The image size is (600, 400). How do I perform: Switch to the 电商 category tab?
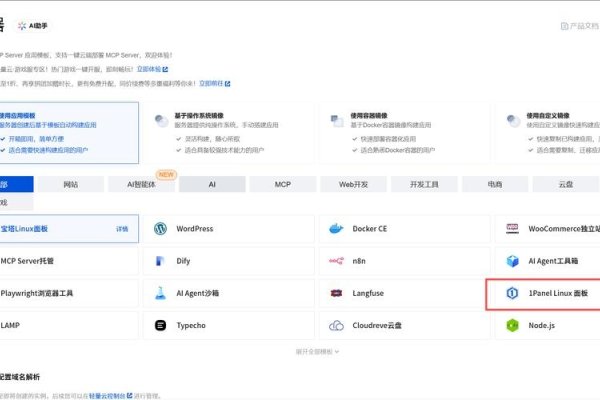pyautogui.click(x=495, y=184)
